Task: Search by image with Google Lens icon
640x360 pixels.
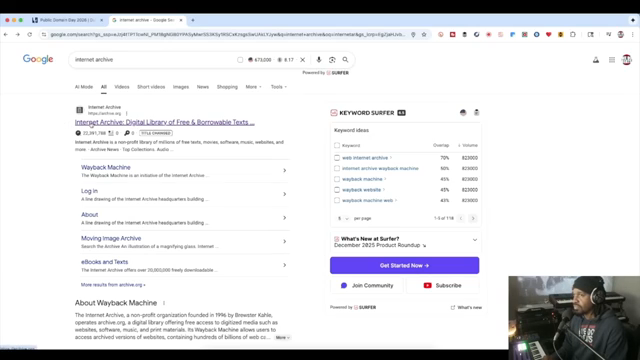Action: click(x=332, y=60)
